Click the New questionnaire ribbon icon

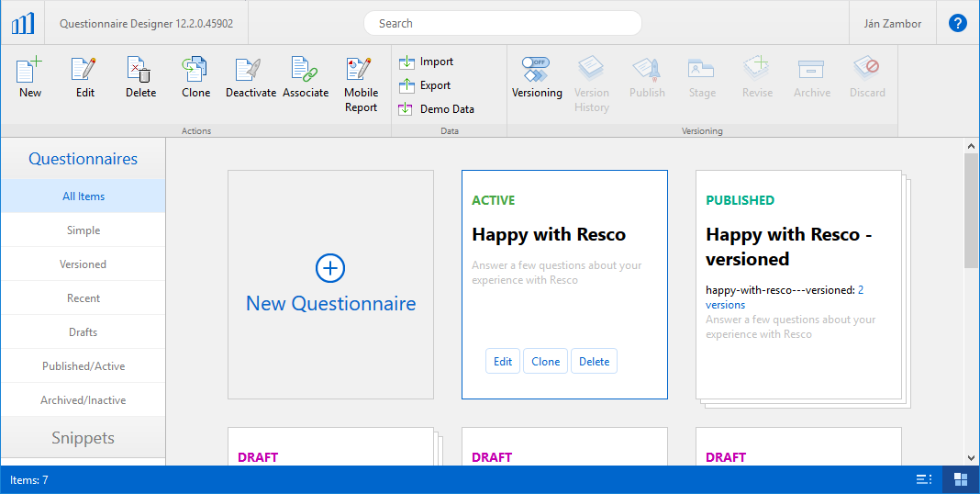pyautogui.click(x=30, y=77)
